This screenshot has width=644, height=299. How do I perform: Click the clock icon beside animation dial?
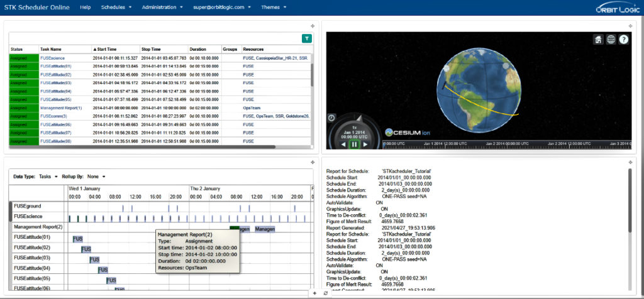pos(331,117)
